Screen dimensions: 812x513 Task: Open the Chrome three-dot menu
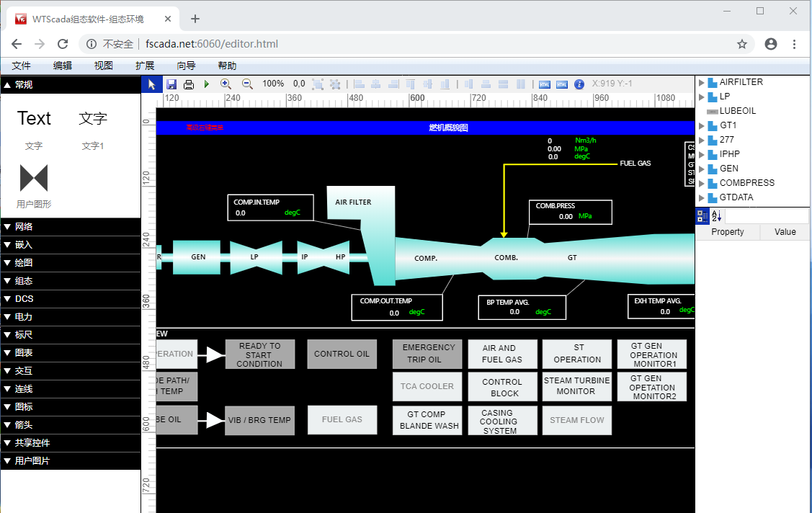click(794, 44)
